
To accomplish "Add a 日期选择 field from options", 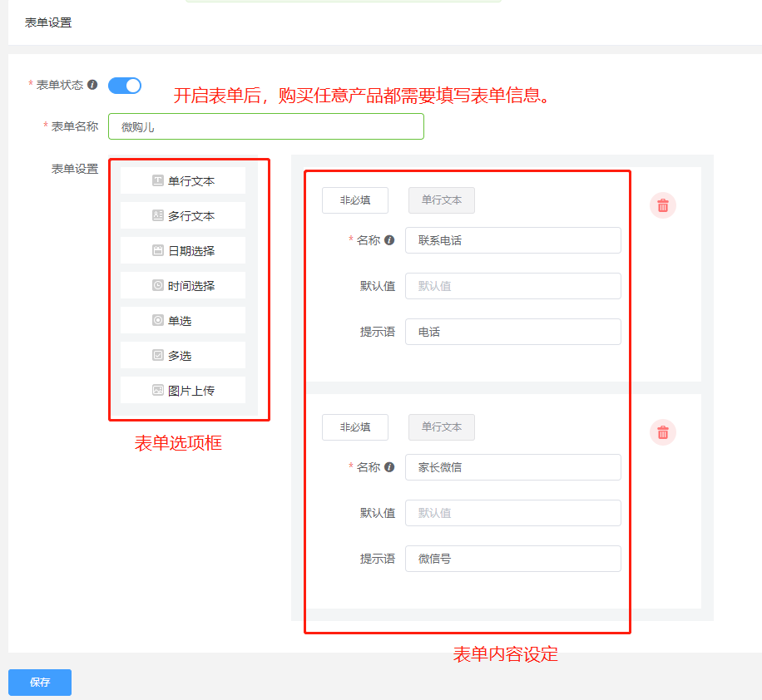I will click(x=183, y=251).
